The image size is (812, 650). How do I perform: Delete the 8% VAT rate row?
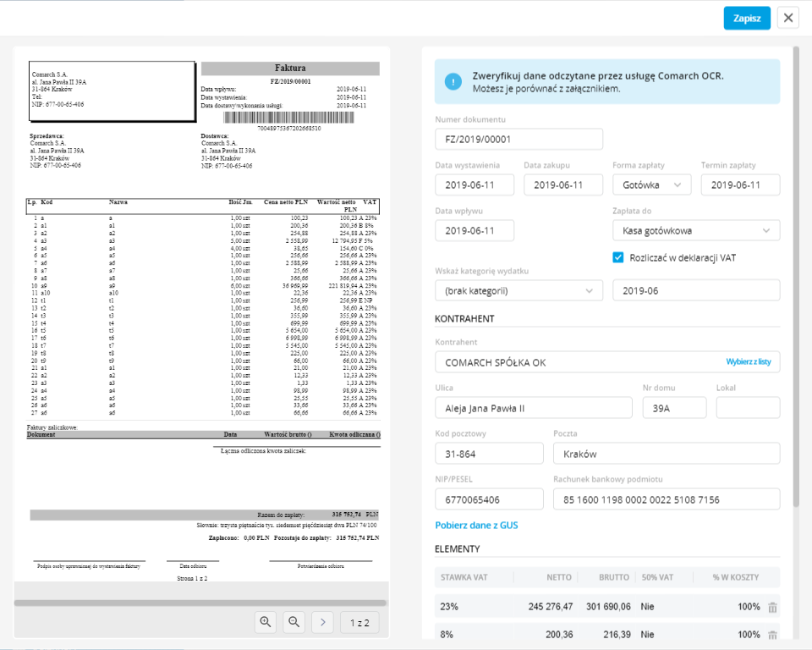[771, 634]
